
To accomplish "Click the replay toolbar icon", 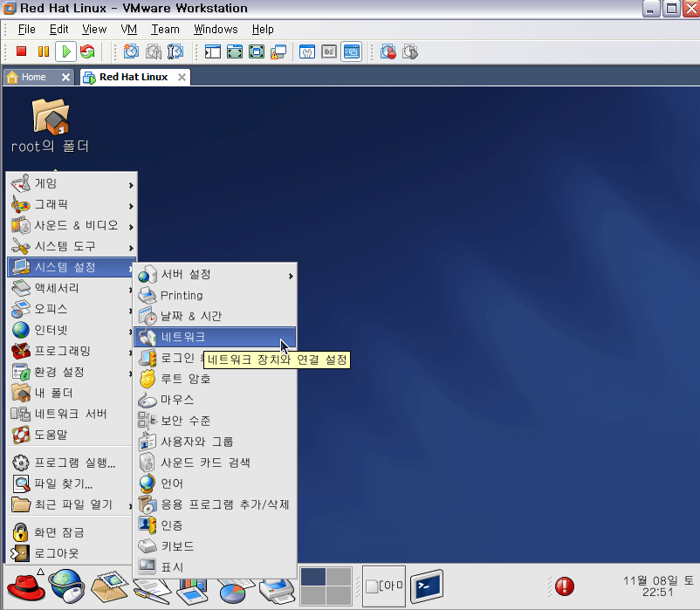I will (x=410, y=51).
